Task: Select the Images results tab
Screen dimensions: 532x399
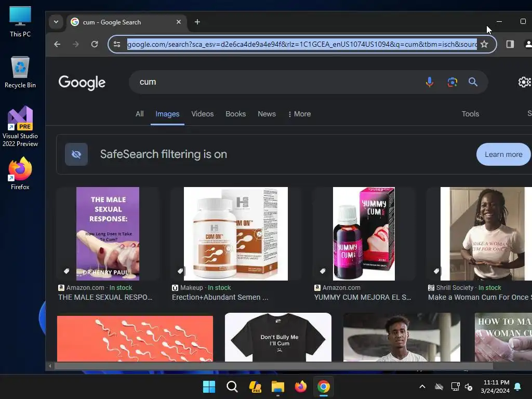Action: pyautogui.click(x=167, y=114)
